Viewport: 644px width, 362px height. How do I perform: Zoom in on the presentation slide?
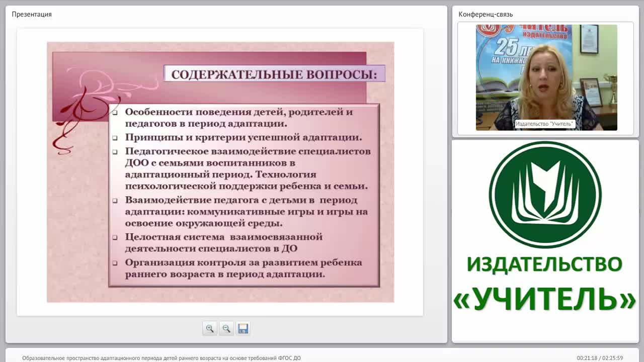pos(210,328)
